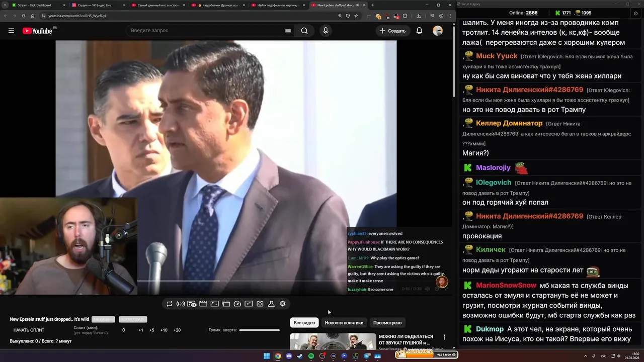Open a new browser tab
Image resolution: width=644 pixels, height=362 pixels.
[372, 5]
